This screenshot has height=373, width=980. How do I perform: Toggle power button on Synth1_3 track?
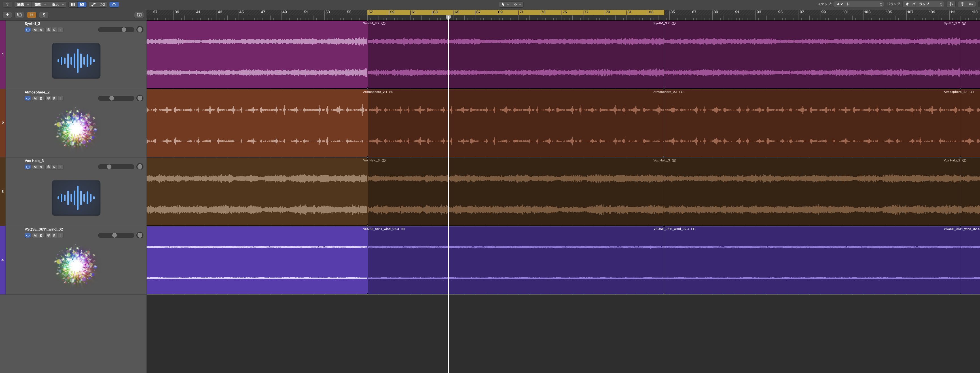[x=28, y=30]
